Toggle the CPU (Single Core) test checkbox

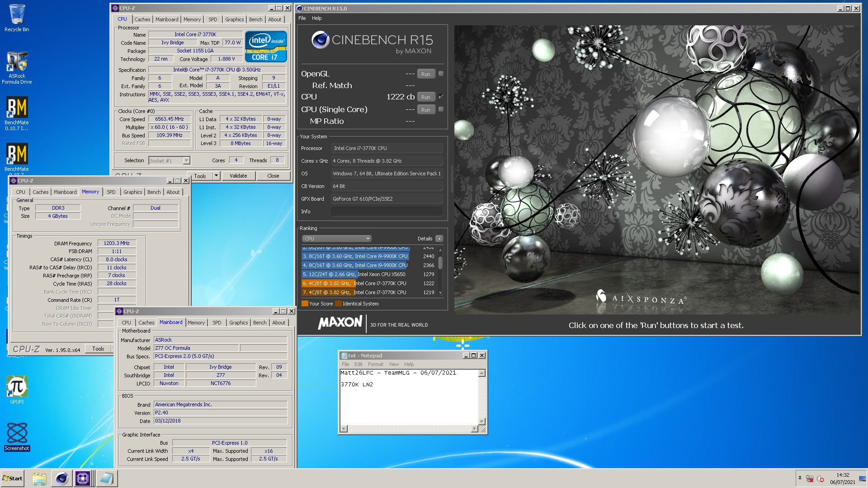(441, 109)
